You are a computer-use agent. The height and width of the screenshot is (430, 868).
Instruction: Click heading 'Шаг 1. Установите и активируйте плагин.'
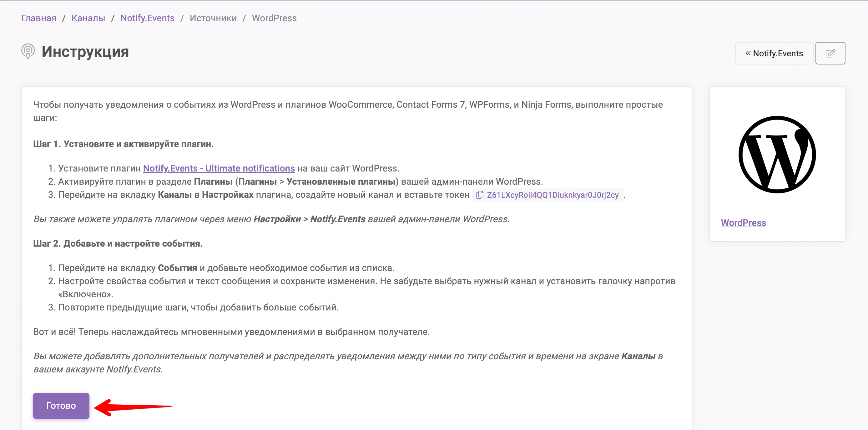coord(123,144)
